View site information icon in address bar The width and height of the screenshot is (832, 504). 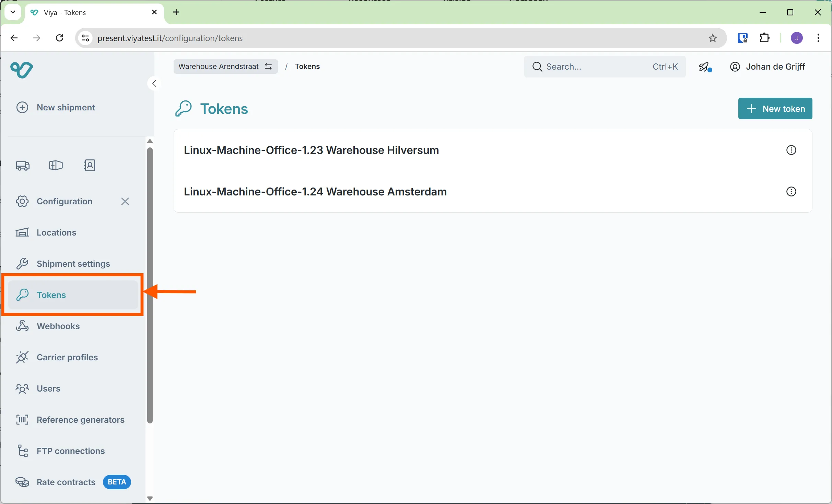(85, 38)
